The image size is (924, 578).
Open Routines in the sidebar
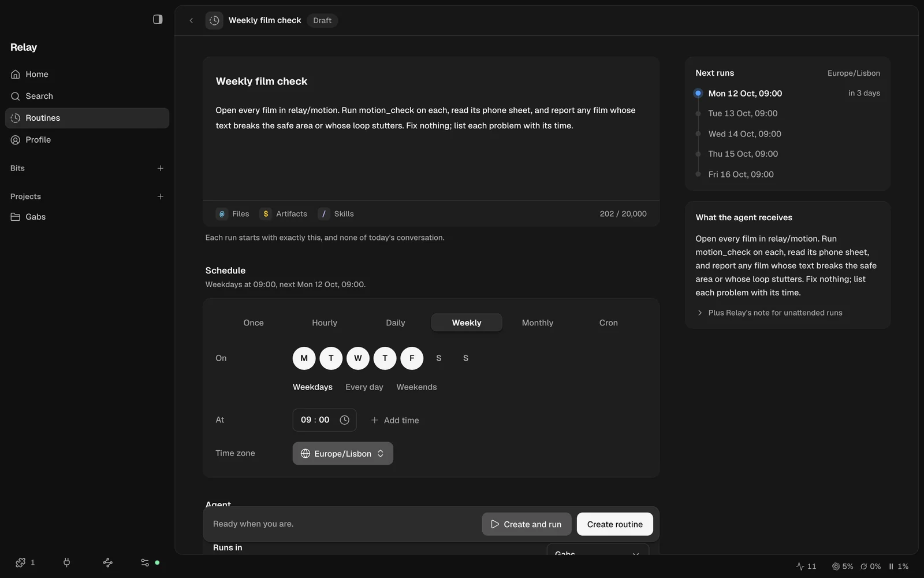[87, 118]
